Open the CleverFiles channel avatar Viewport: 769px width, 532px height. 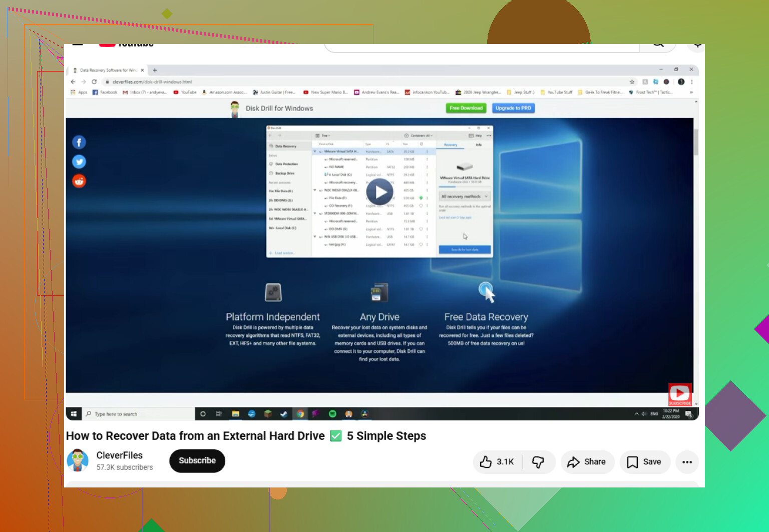click(78, 460)
